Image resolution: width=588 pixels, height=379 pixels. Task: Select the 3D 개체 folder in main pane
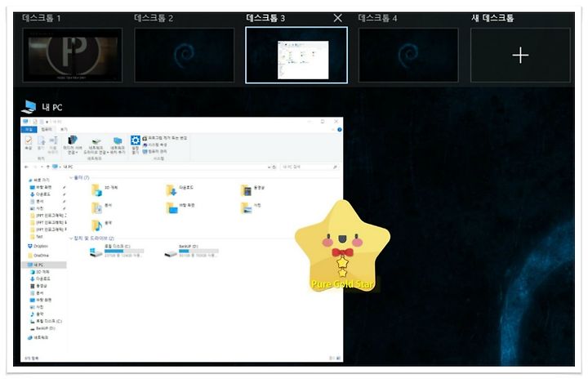click(105, 189)
